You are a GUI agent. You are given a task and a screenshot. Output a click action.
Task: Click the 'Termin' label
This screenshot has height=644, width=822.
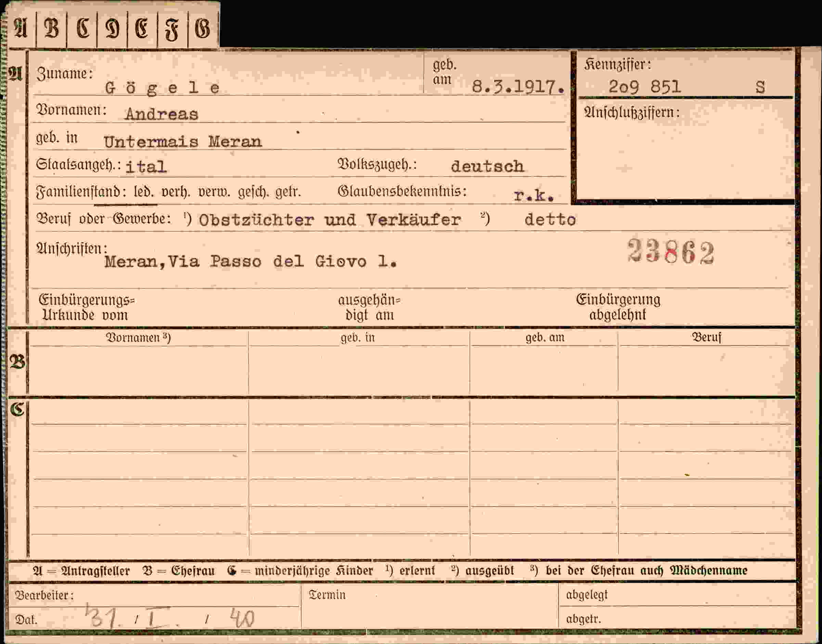pyautogui.click(x=327, y=595)
